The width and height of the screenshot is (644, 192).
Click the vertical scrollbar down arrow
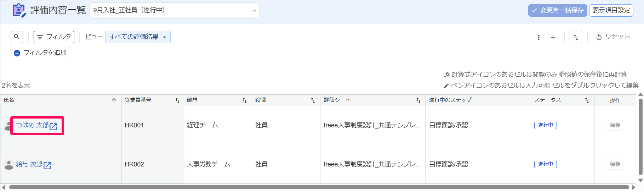point(640,180)
